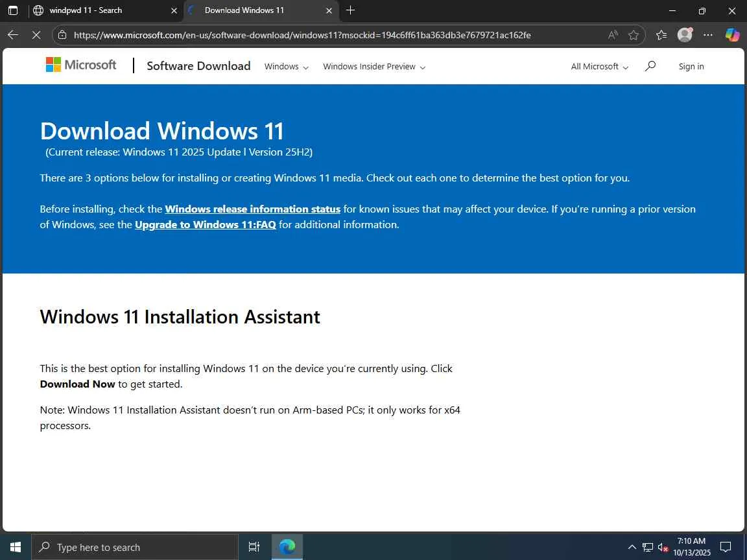Sign in to Microsoft account

(x=691, y=67)
